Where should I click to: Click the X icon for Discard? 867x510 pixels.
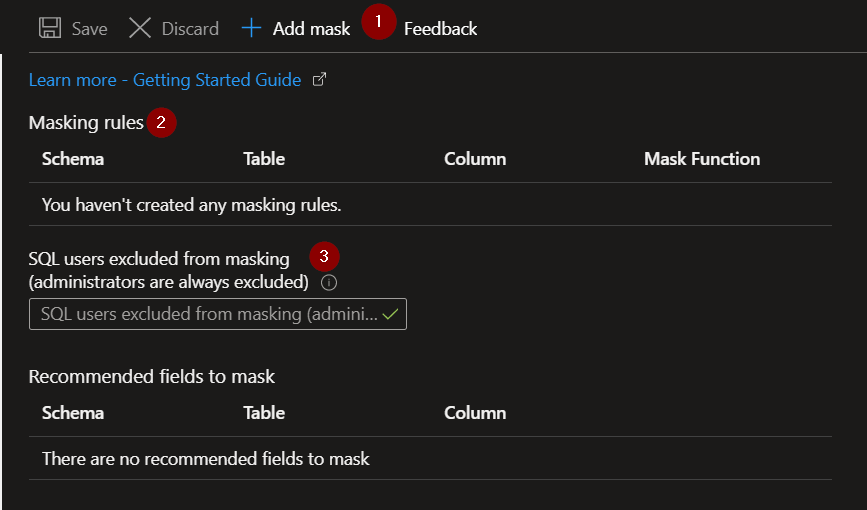click(140, 28)
